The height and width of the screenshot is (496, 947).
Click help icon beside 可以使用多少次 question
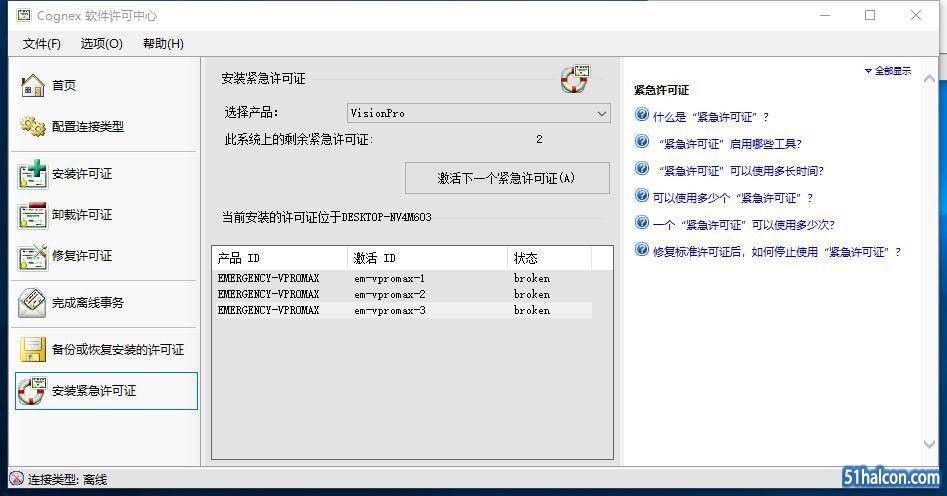pos(642,222)
